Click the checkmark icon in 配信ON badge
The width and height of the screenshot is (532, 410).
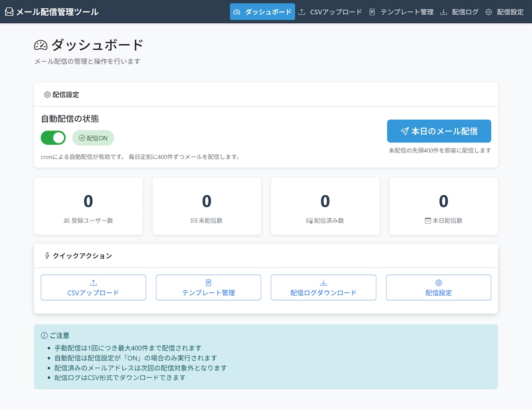pyautogui.click(x=82, y=138)
